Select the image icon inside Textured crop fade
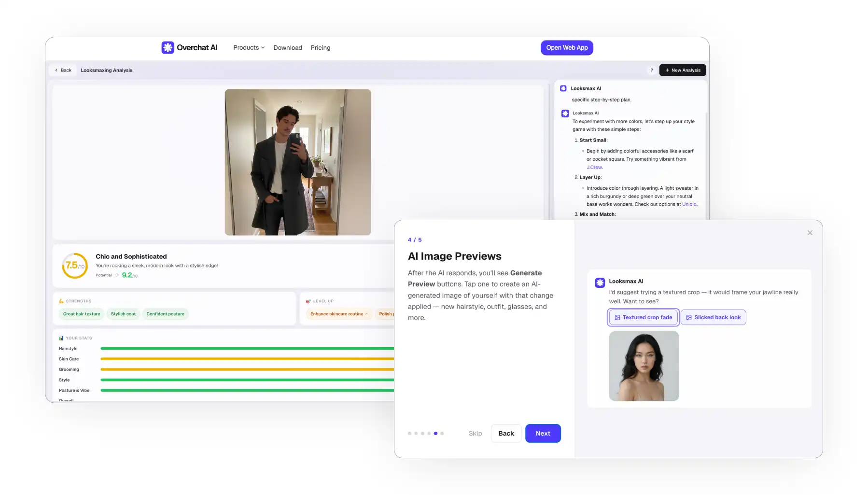 (x=618, y=317)
